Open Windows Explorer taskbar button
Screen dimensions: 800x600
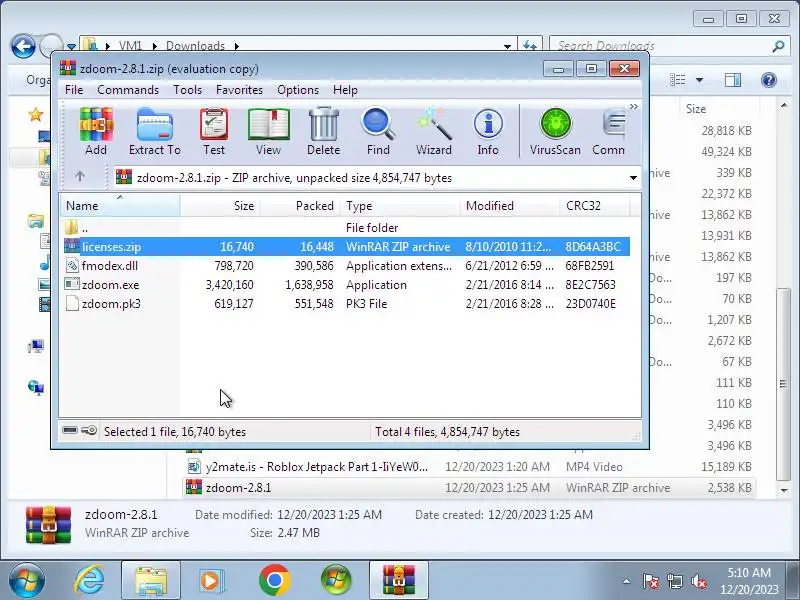click(151, 580)
